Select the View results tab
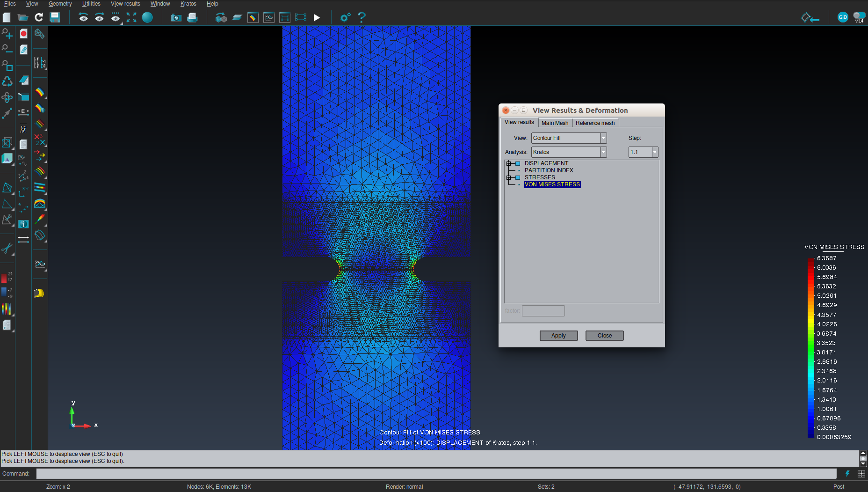 tap(519, 122)
